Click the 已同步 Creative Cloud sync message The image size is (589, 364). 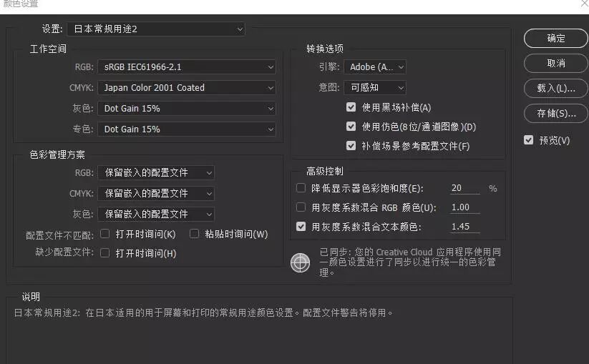pyautogui.click(x=410, y=262)
